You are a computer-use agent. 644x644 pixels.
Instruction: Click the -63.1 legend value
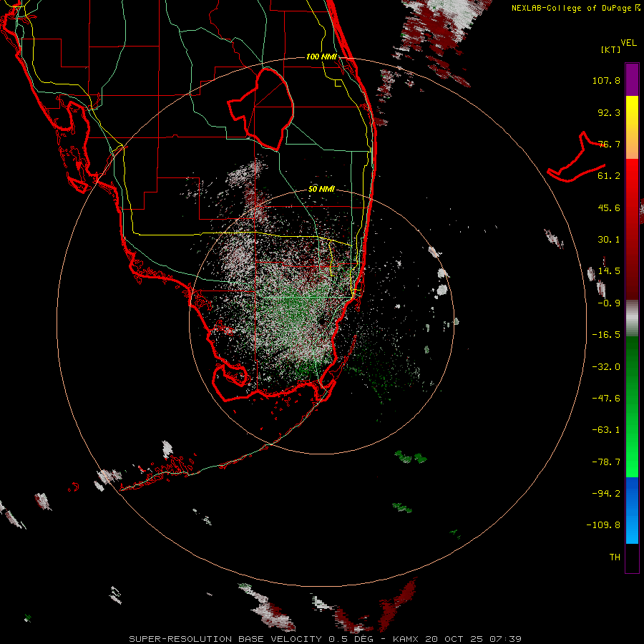[606, 430]
